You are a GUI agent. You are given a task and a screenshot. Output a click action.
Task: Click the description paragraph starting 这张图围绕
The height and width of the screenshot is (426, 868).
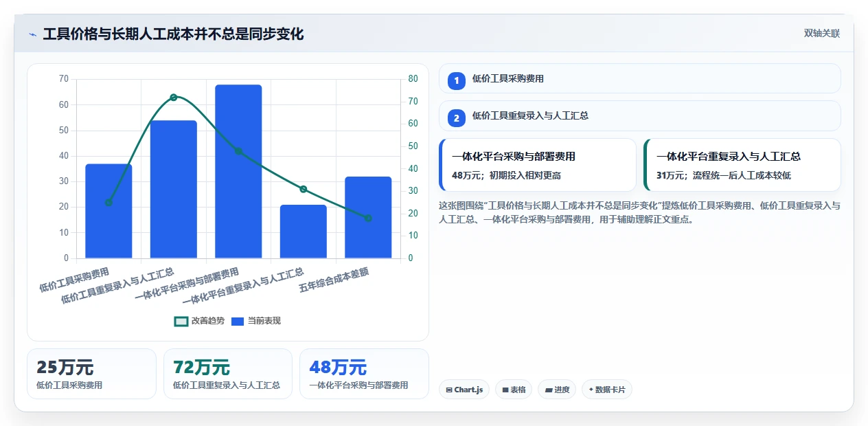tap(639, 212)
